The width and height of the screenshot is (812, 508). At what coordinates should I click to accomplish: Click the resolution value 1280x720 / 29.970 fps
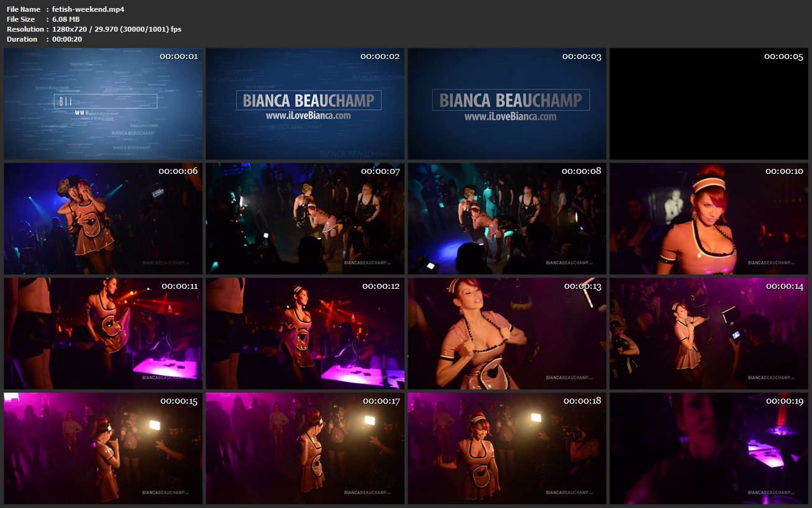(x=117, y=29)
